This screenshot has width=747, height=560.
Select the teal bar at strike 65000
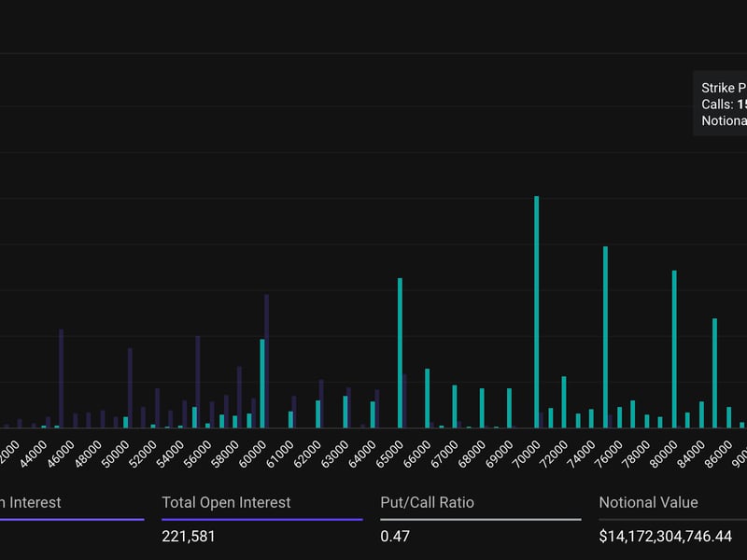click(400, 345)
